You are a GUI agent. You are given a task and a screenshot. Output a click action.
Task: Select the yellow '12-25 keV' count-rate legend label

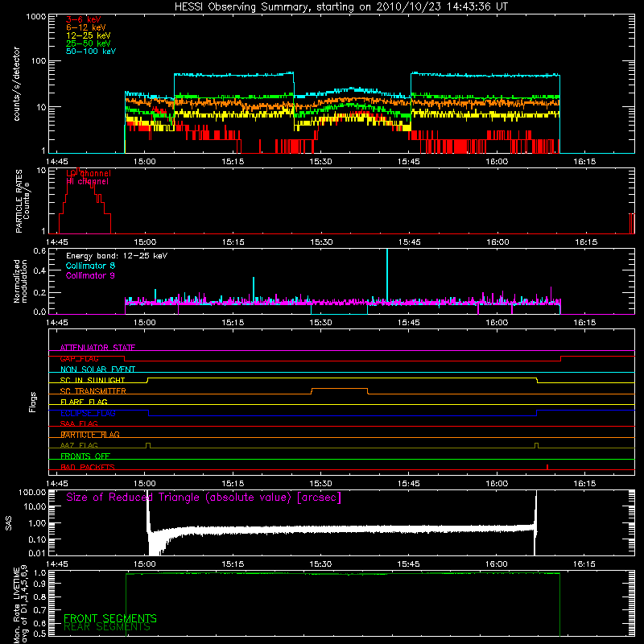(x=88, y=35)
